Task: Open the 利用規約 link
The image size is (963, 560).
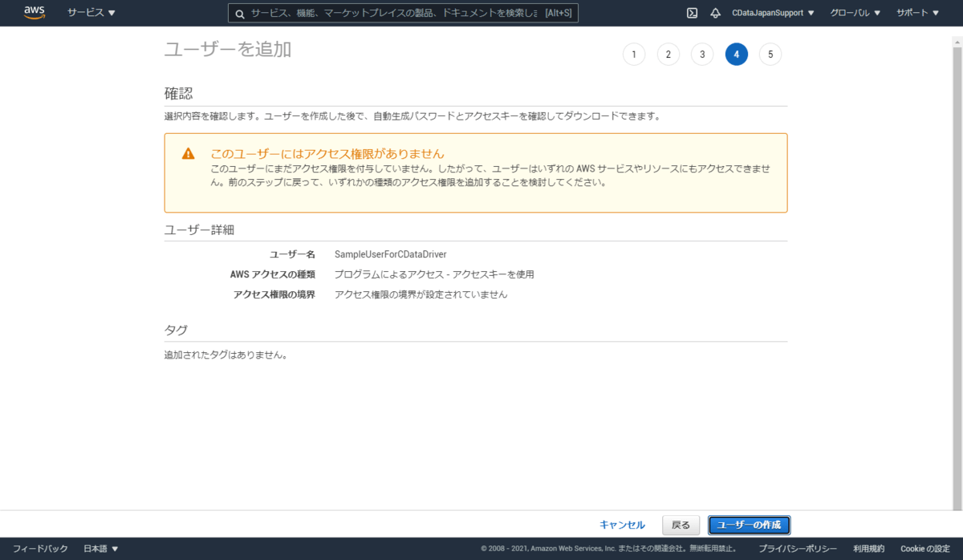Action: [869, 549]
